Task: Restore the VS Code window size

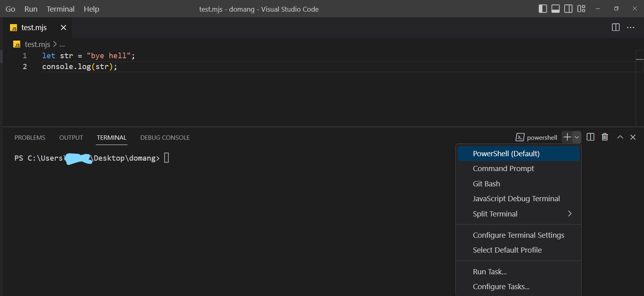Action: coord(616,8)
